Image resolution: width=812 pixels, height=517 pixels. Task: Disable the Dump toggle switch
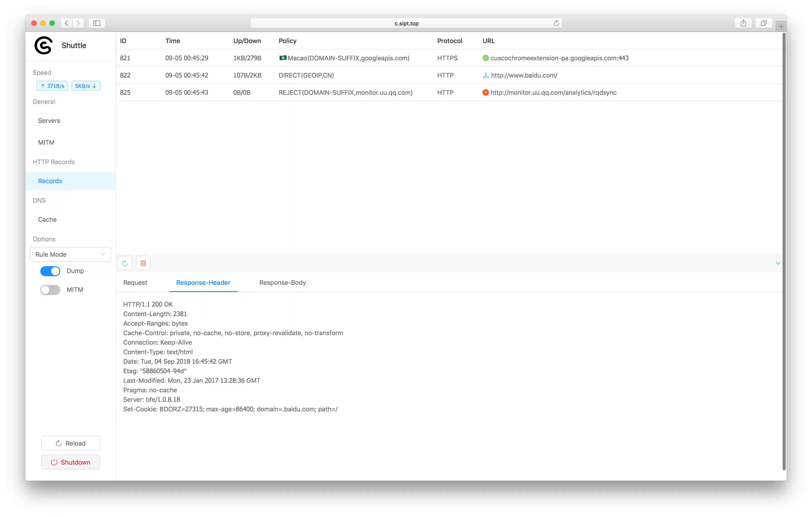coord(50,271)
